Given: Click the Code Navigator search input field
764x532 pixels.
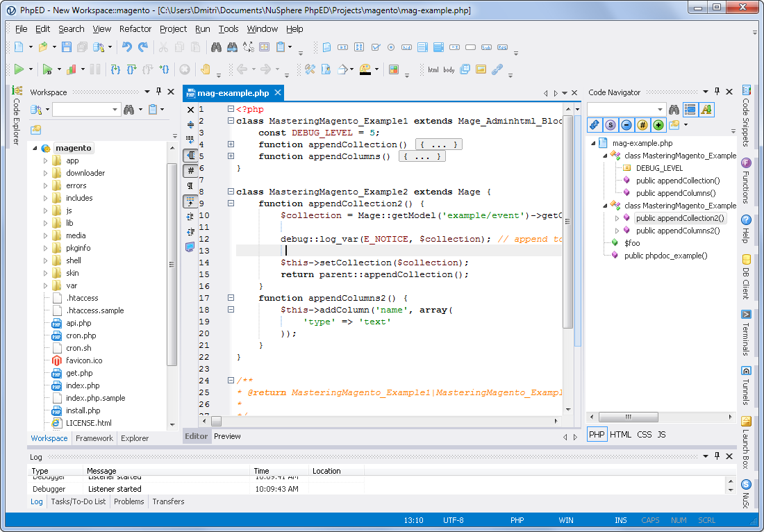Looking at the screenshot, I should [x=622, y=110].
